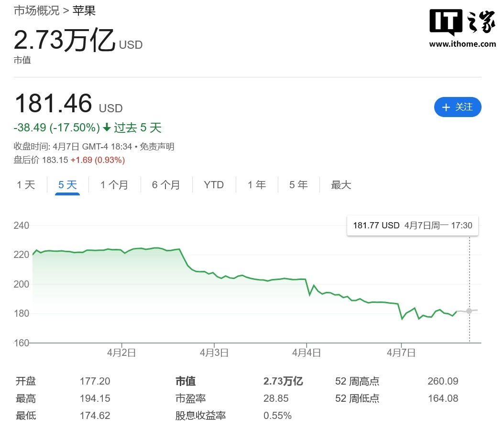The height and width of the screenshot is (429, 504).
Task: Click the IT之家 logo
Action: coord(462,21)
